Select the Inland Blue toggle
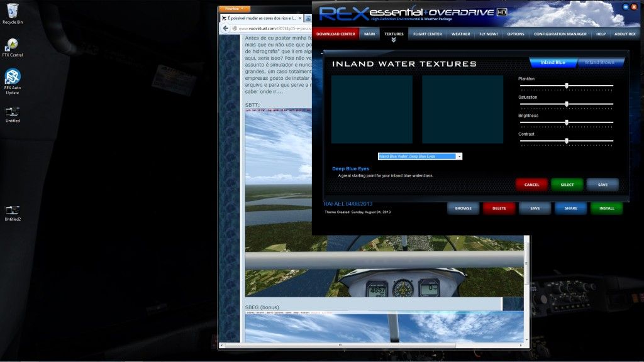Image resolution: width=644 pixels, height=362 pixels. click(x=553, y=62)
